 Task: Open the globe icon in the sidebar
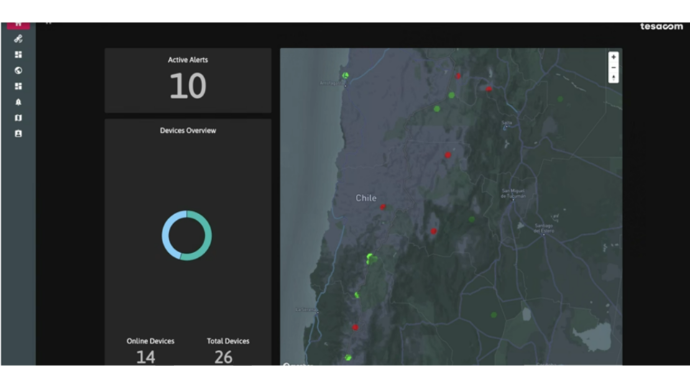[18, 70]
